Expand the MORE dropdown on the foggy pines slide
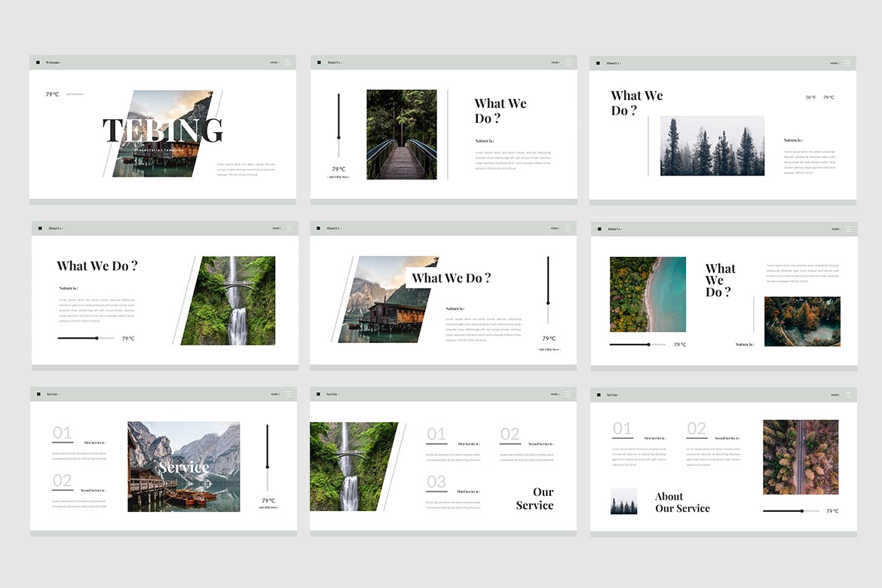The width and height of the screenshot is (882, 588). click(x=834, y=63)
